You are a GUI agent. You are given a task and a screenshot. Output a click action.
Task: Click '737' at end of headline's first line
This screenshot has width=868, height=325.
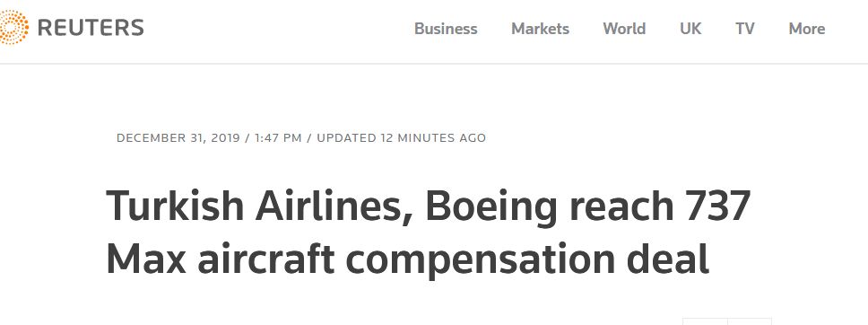[716, 206]
